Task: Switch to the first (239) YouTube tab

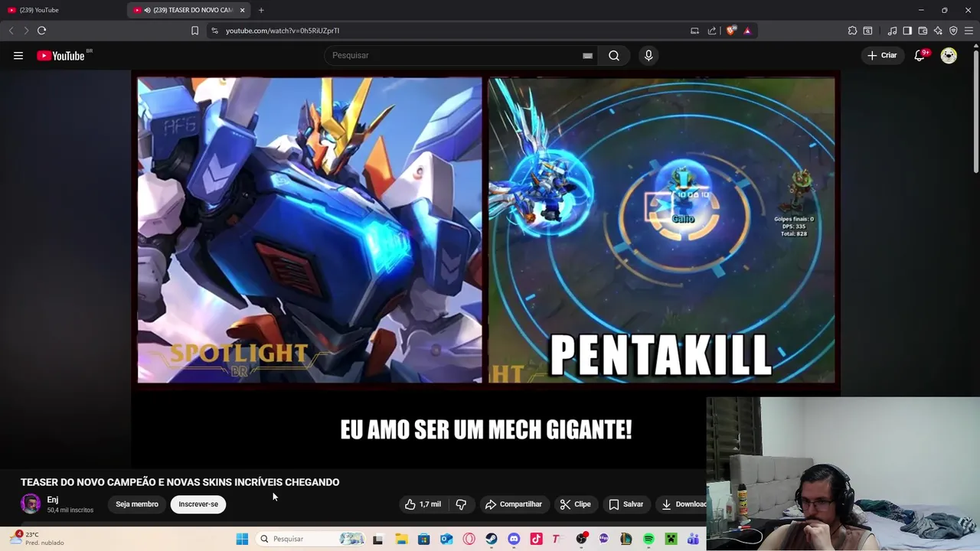Action: (x=61, y=10)
